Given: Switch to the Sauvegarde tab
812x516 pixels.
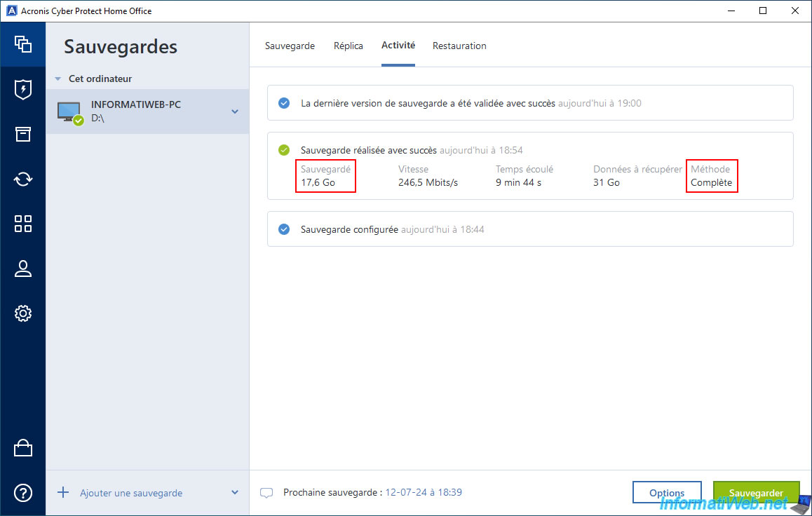Looking at the screenshot, I should coord(290,46).
